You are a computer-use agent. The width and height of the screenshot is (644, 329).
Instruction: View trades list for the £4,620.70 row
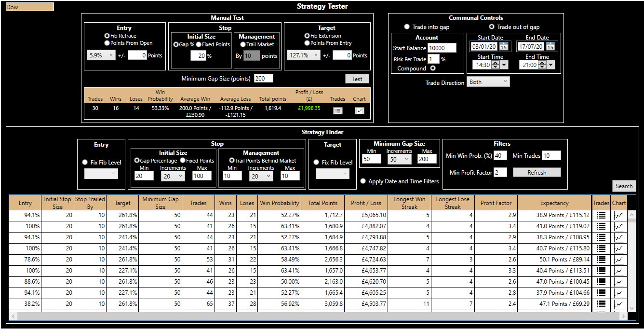click(x=601, y=282)
